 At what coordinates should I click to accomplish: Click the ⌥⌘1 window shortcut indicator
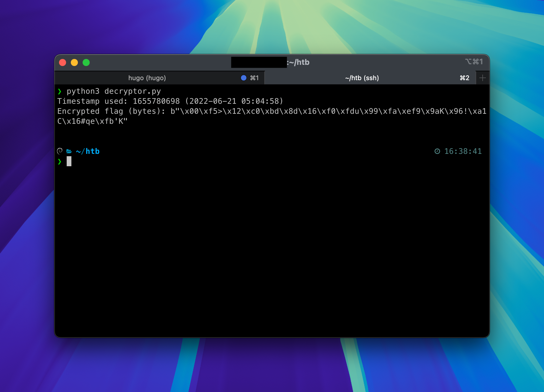coord(474,62)
